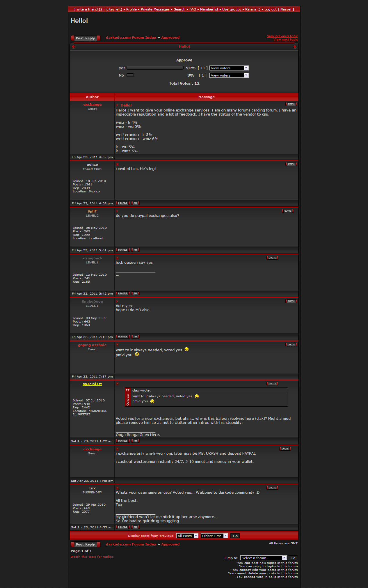Screen dimensions: 368x588
Task: Click the PROFILE icon under gonzo's post
Action: [x=123, y=203]
